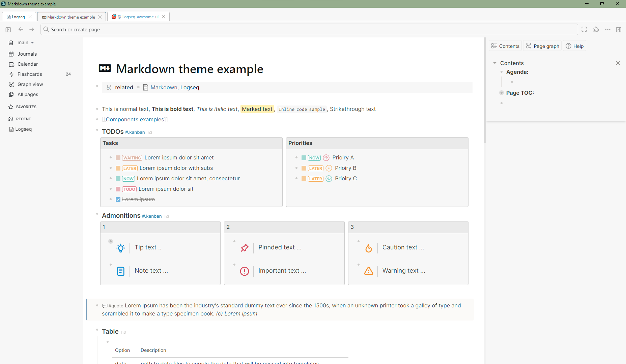This screenshot has width=626, height=364.
Task: Click the WAITING marker label
Action: [132, 158]
